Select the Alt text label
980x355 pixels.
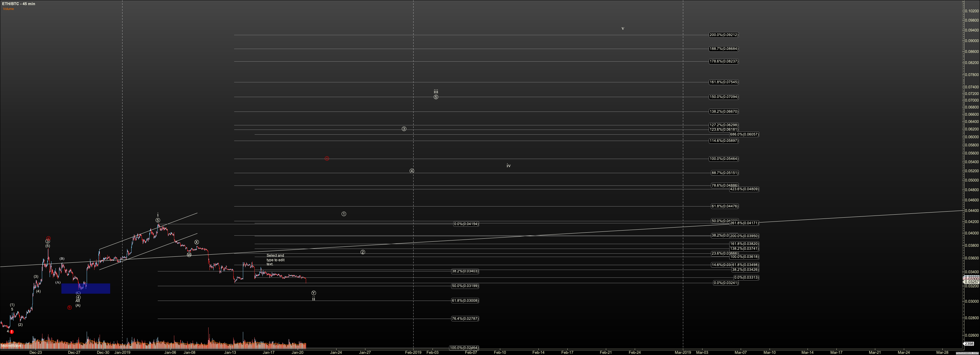tap(78, 301)
